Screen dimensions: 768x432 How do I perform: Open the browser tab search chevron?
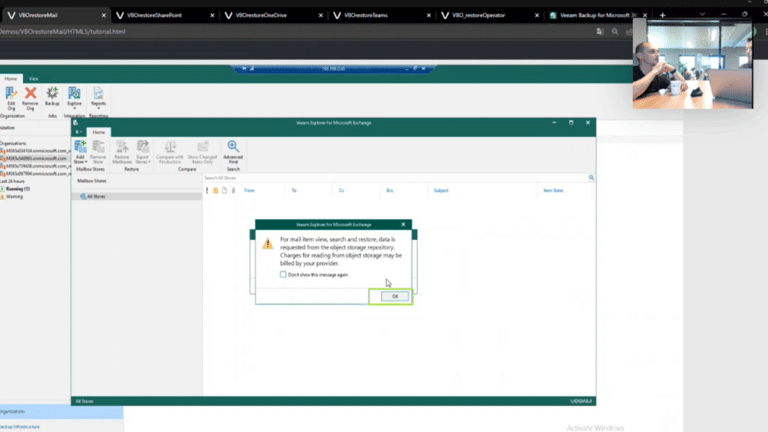[x=702, y=15]
